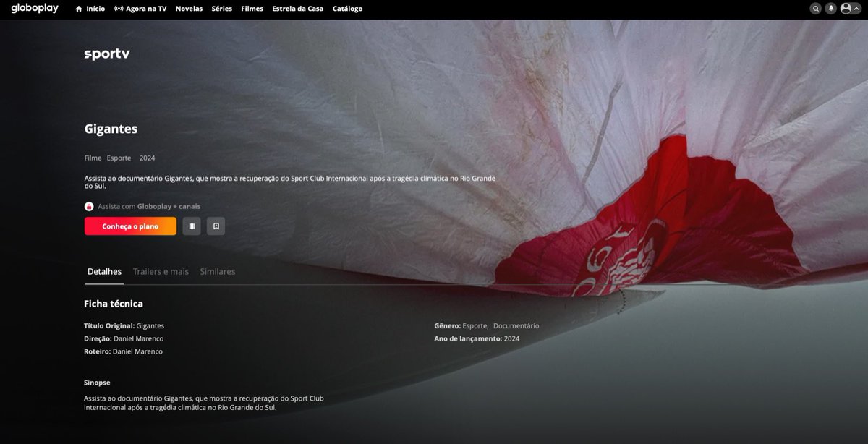868x444 pixels.
Task: Open the Catálogo menu item
Action: tap(347, 9)
